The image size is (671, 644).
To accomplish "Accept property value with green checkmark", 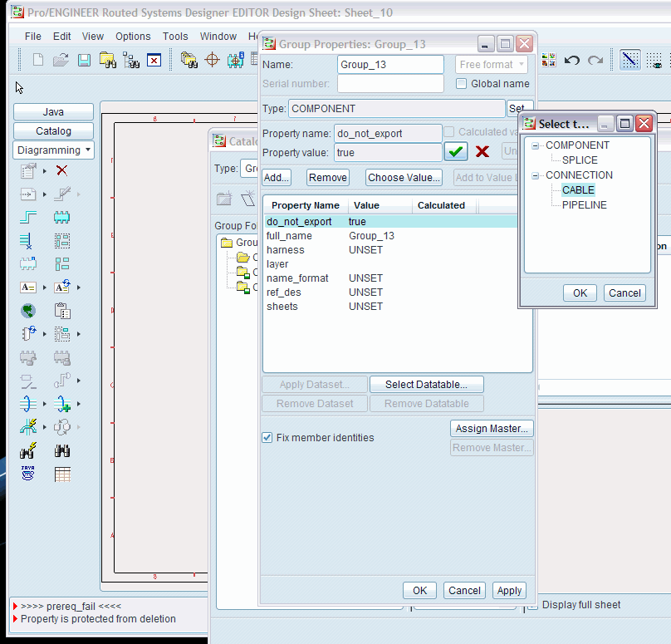I will (x=456, y=151).
